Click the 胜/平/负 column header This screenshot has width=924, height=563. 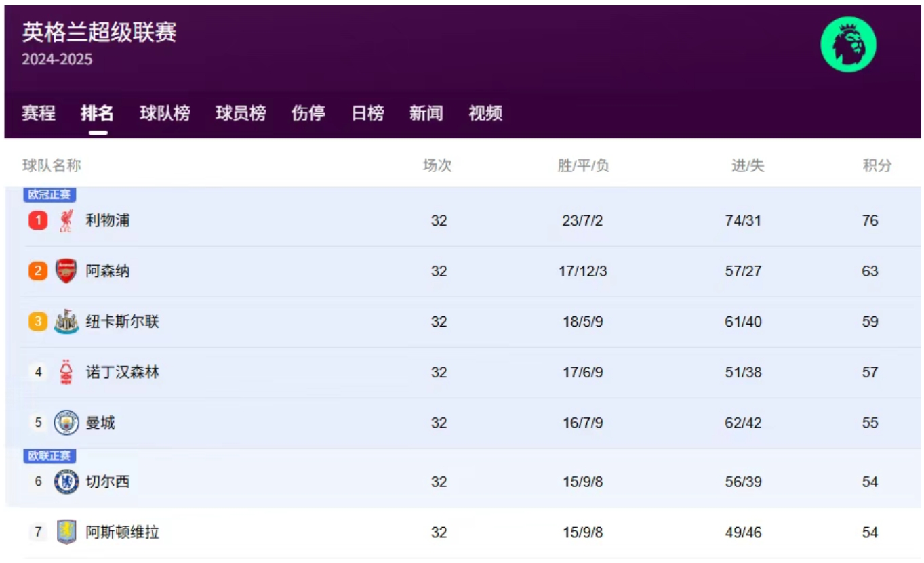(583, 165)
